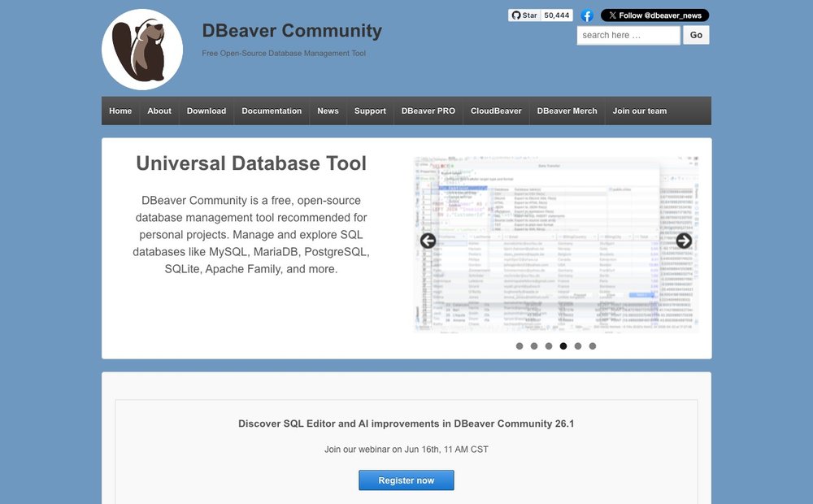Viewport: 813px width, 504px height.
Task: Click the next slide arrow
Action: pyautogui.click(x=684, y=241)
